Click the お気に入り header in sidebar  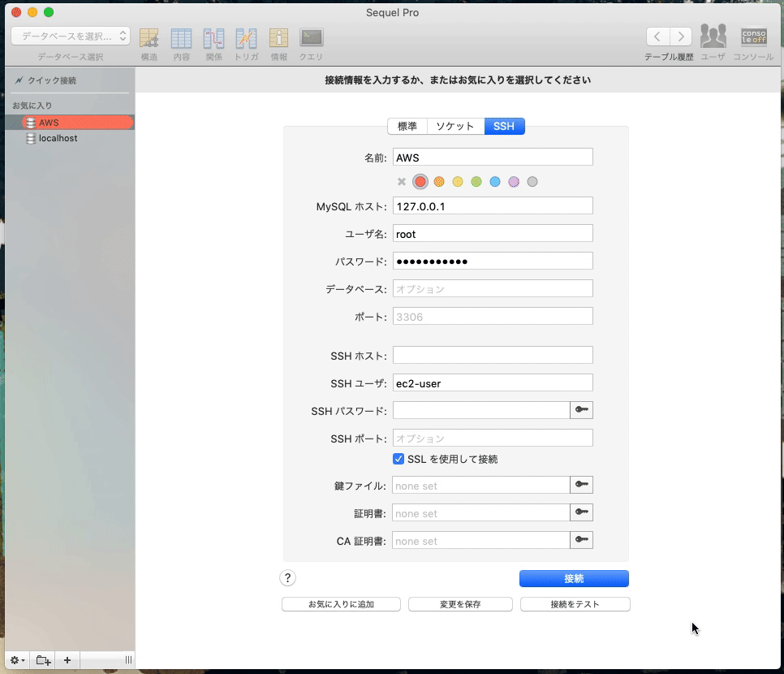(32, 106)
